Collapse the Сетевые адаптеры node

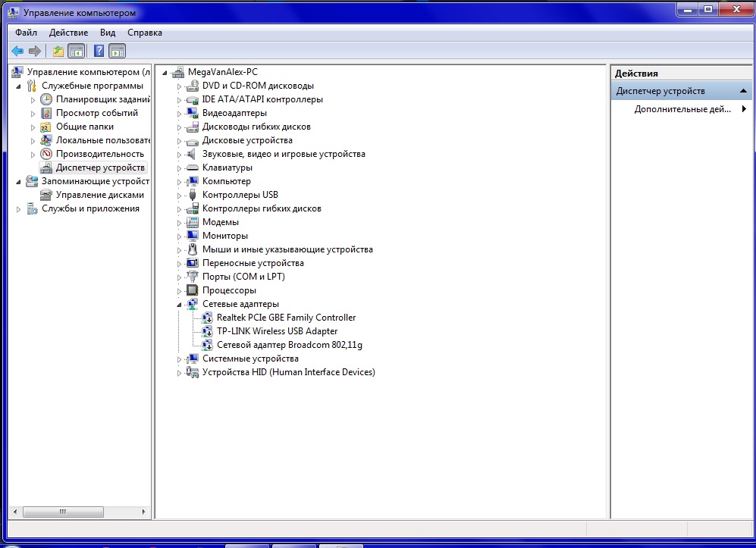coord(180,305)
